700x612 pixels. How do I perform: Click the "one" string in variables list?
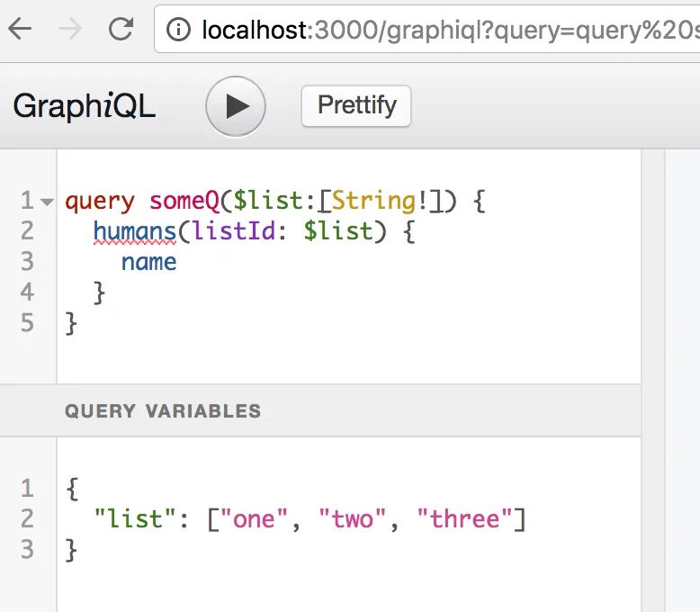click(254, 519)
